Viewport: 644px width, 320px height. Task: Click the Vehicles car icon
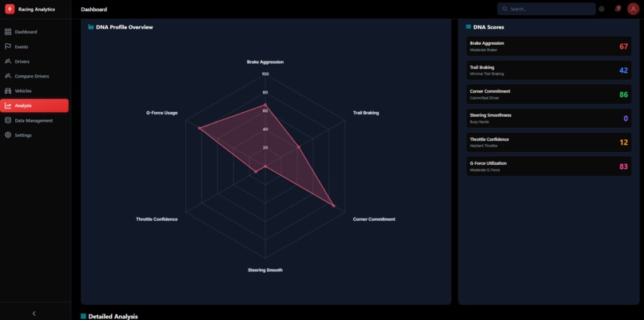pyautogui.click(x=8, y=91)
